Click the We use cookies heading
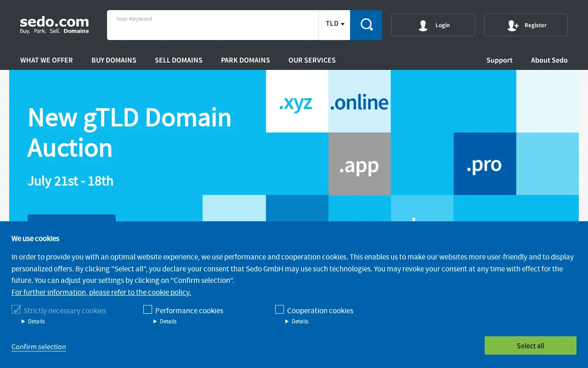Image resolution: width=588 pixels, height=368 pixels. coord(35,238)
